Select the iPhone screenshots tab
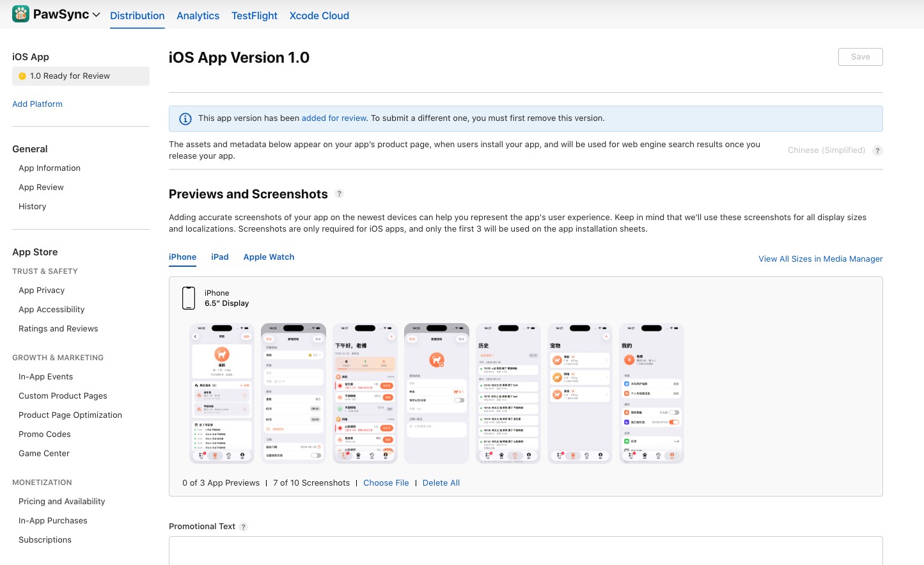Screen dimensions: 924x565 click(183, 257)
